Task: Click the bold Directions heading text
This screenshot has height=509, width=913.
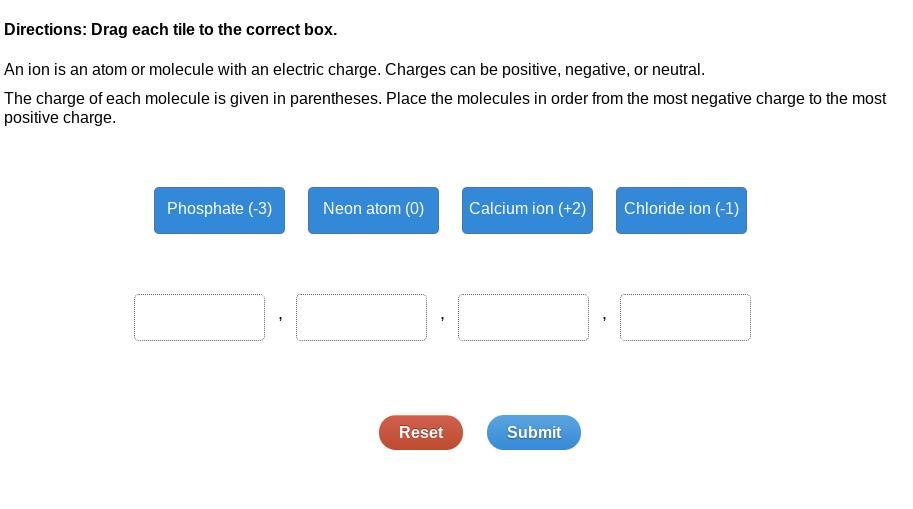Action: coord(170,30)
